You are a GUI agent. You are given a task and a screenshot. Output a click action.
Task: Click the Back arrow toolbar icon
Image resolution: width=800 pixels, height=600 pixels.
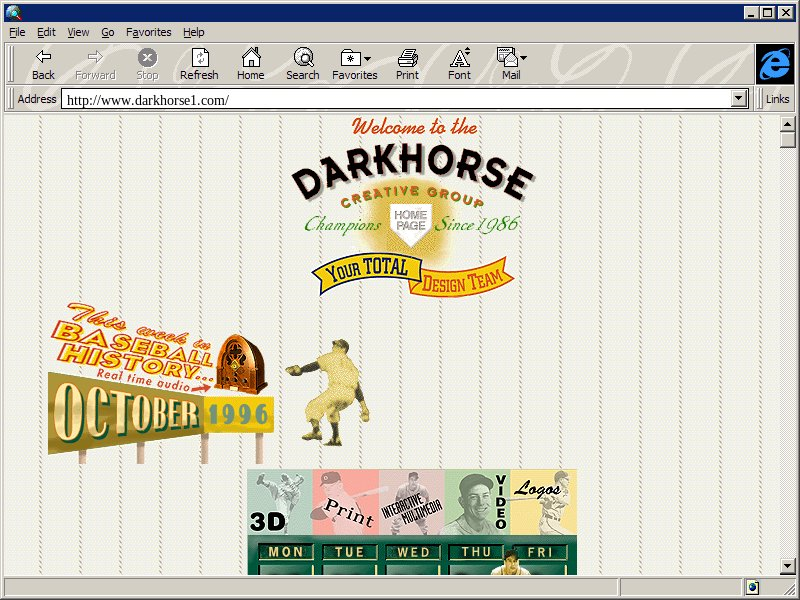43,58
